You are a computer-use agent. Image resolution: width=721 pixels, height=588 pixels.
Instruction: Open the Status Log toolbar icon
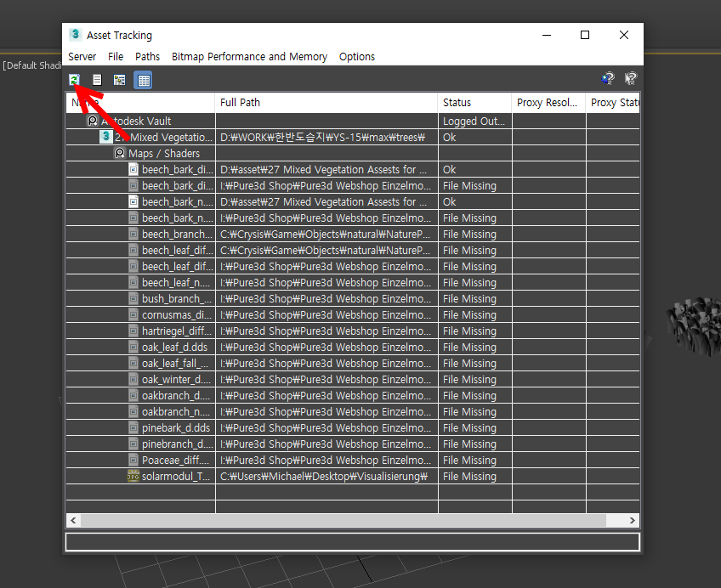point(97,80)
